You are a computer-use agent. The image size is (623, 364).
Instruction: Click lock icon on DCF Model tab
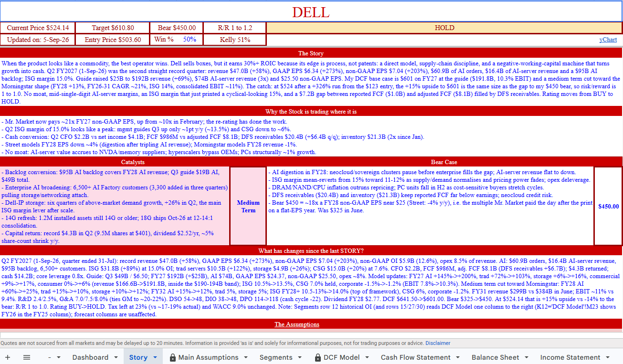click(x=318, y=357)
